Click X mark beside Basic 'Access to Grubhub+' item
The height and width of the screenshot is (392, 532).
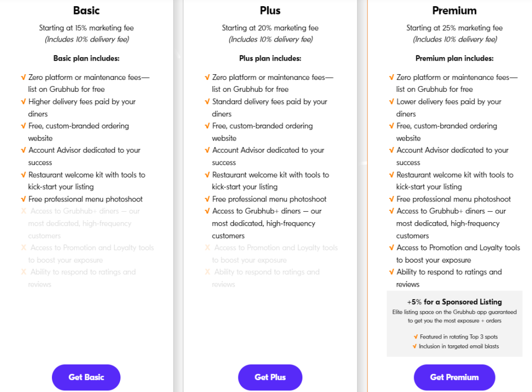[x=23, y=211]
